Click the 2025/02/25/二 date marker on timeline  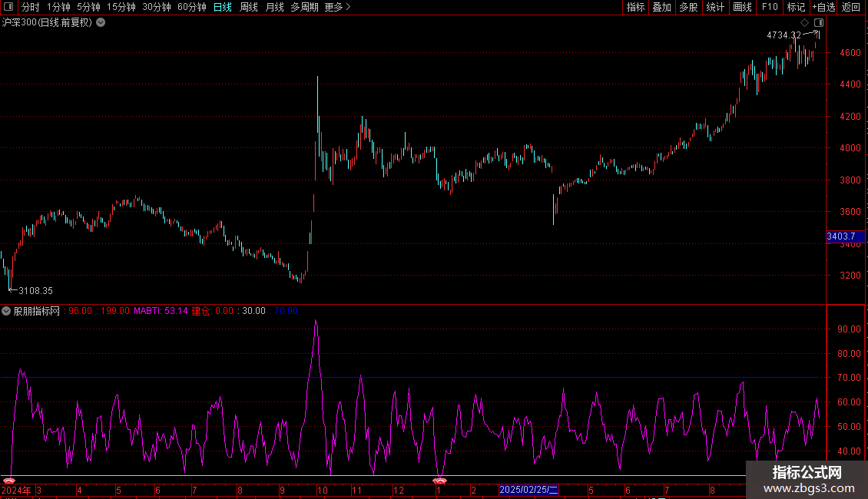click(528, 490)
